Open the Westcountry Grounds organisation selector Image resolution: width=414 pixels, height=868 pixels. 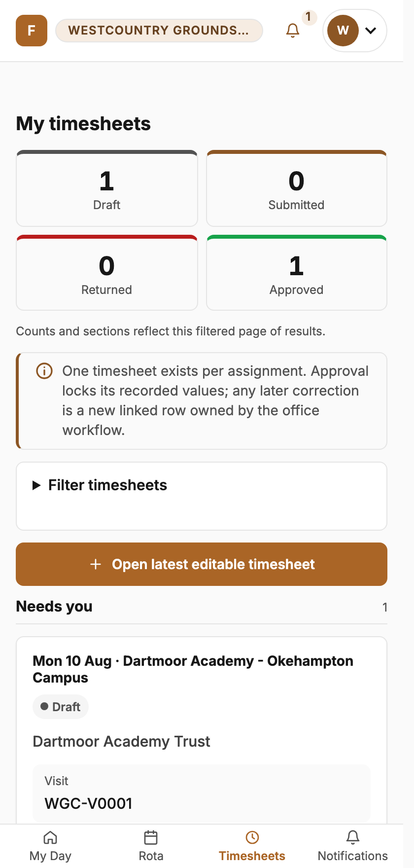click(159, 31)
